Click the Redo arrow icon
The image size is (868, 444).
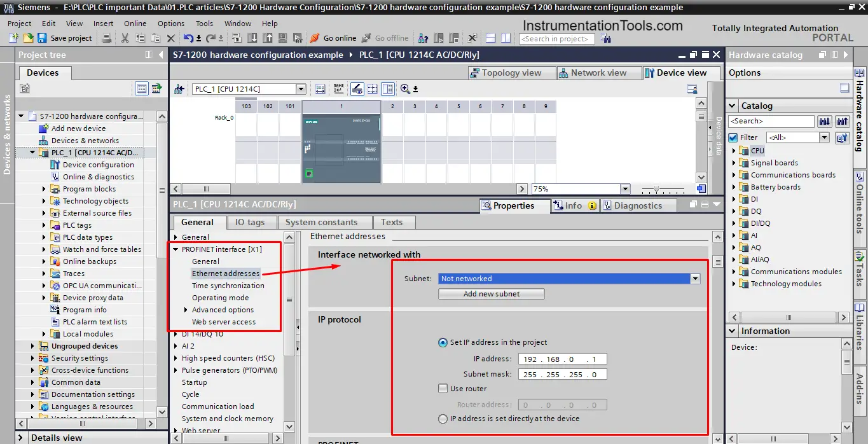point(211,38)
